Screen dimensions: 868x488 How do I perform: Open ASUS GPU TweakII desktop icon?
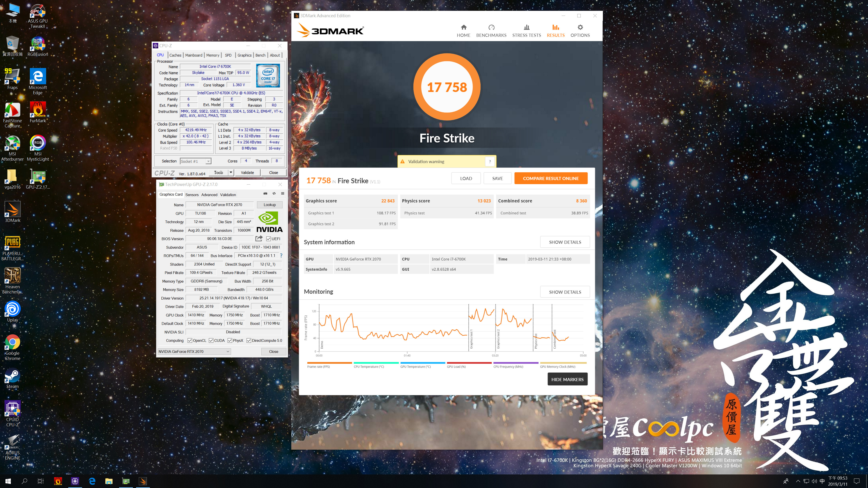[x=38, y=16]
